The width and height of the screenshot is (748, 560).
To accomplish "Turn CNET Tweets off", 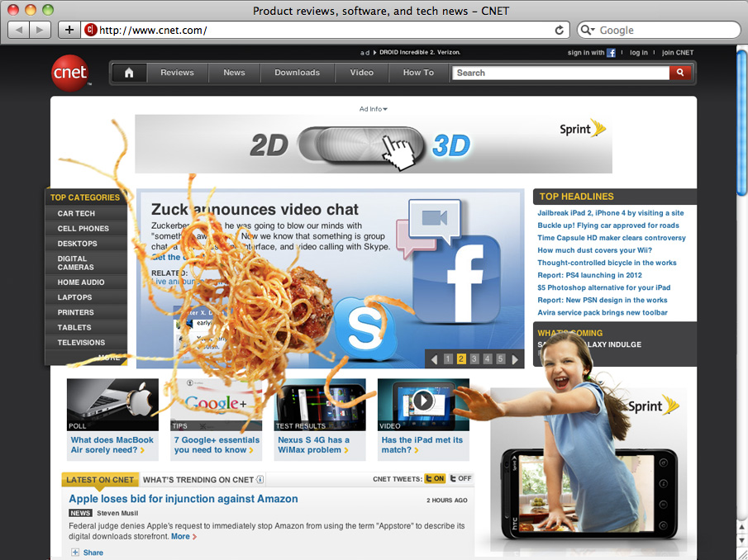I will [460, 478].
